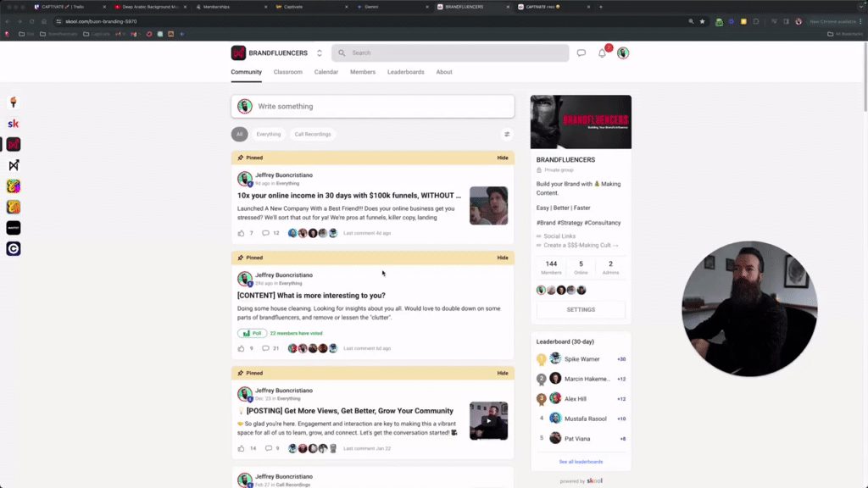This screenshot has width=868, height=488.
Task: Reload the page with the browser refresh icon
Action: click(x=31, y=21)
